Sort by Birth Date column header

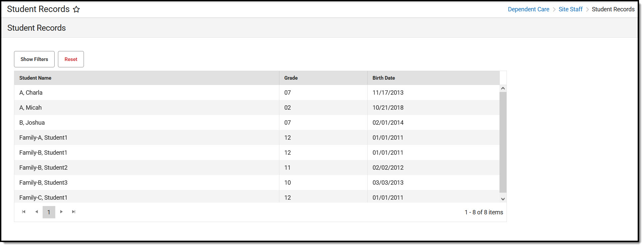coord(384,78)
